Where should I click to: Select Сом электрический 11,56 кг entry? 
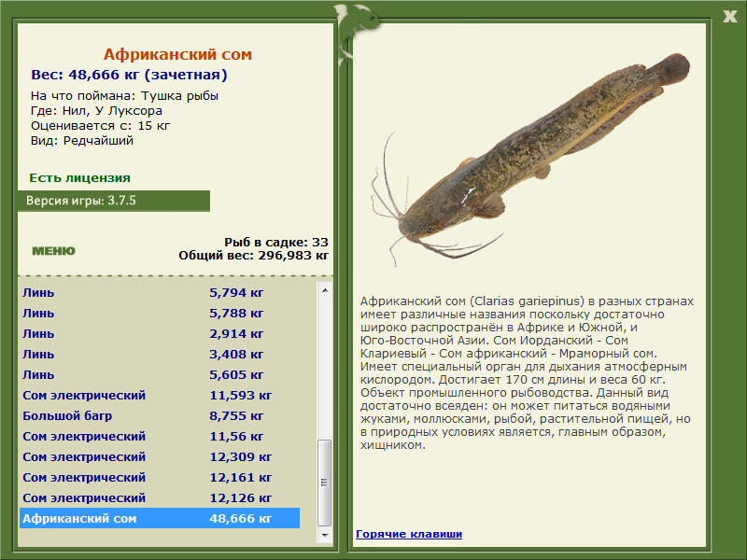click(x=160, y=436)
